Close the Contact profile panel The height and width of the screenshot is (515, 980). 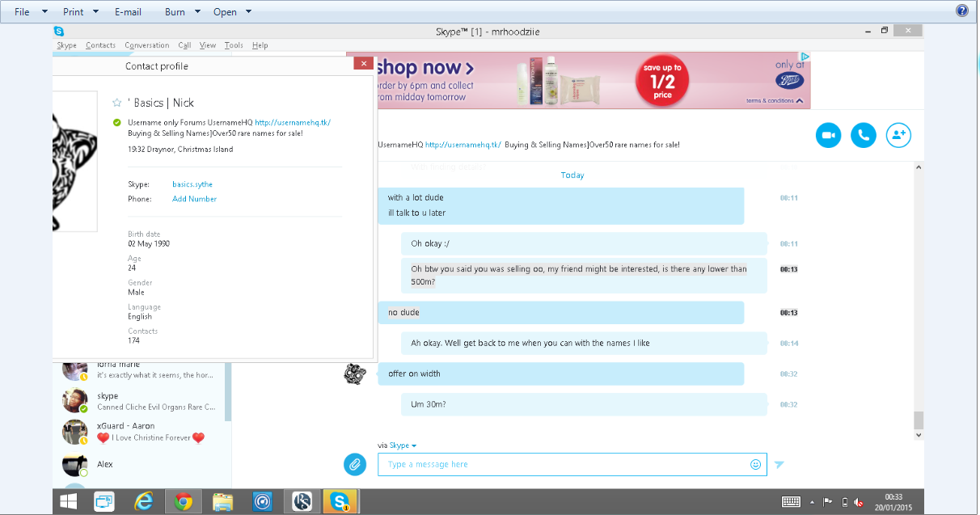(363, 63)
